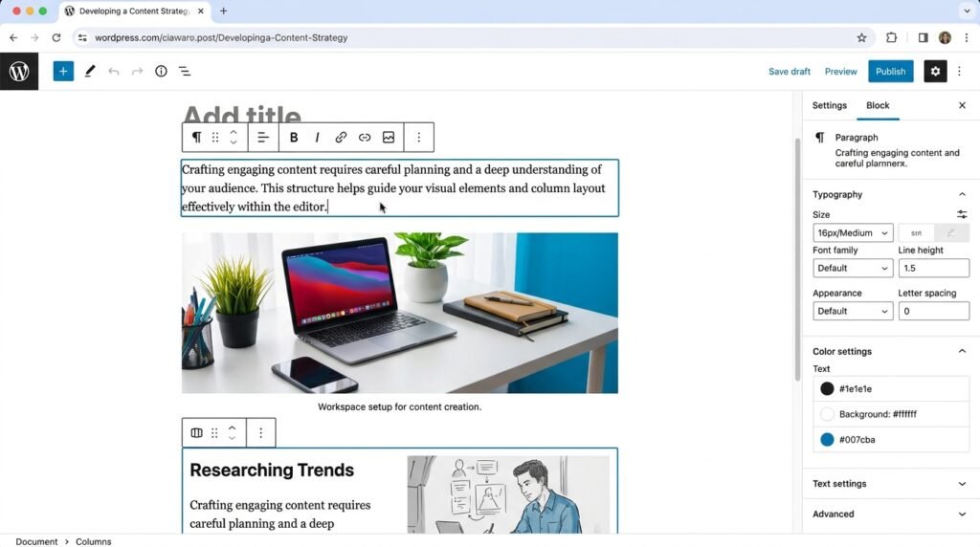Collapse the Color settings section
Screen dimensions: 980x547
point(962,351)
